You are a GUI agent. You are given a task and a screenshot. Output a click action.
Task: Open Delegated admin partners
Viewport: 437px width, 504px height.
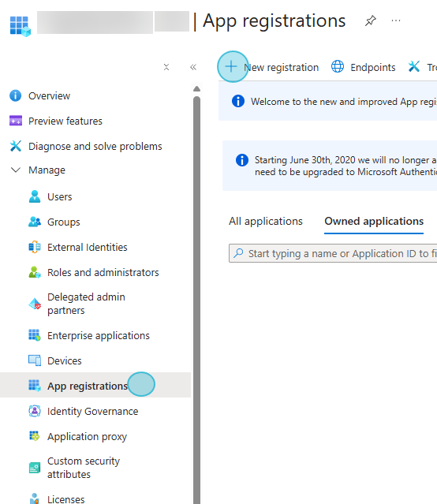[x=86, y=304]
